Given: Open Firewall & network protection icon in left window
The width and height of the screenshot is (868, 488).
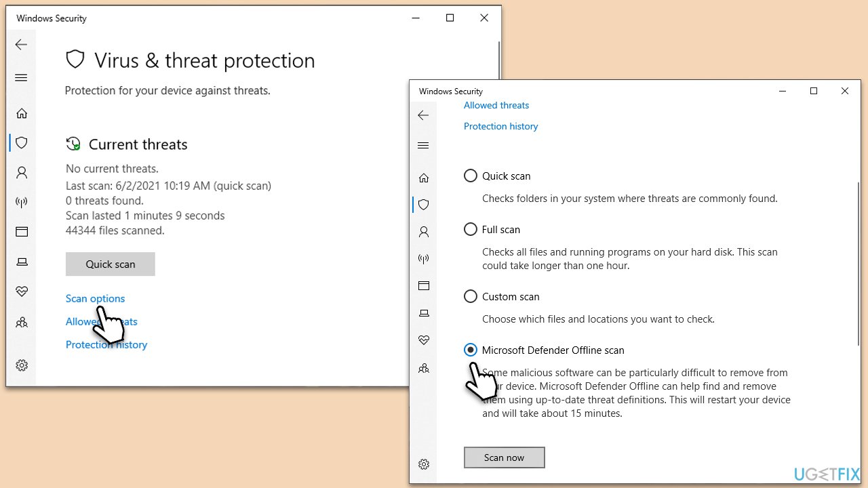Looking at the screenshot, I should coord(22,202).
